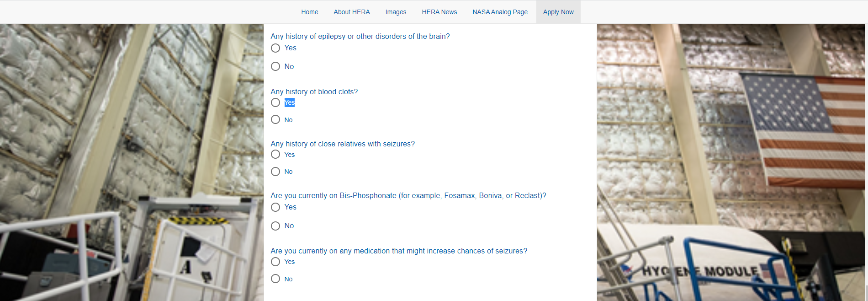Choose Yes for history of blood clots
868x301 pixels.
tap(275, 102)
